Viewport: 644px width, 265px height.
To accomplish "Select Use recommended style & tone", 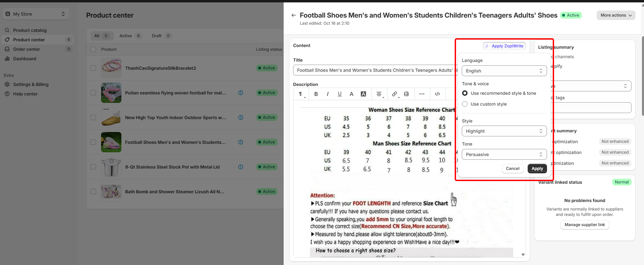I will click(465, 93).
